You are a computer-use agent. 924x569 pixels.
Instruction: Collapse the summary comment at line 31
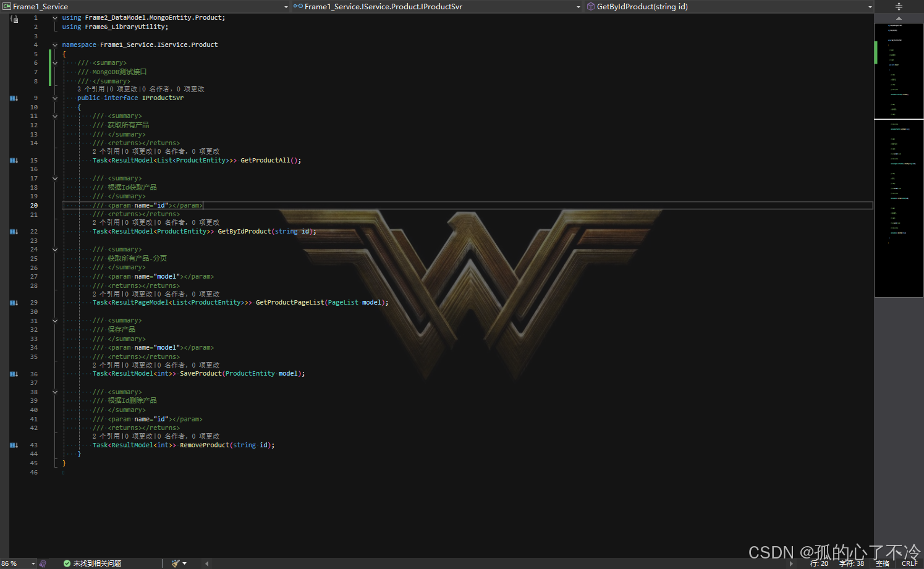55,321
